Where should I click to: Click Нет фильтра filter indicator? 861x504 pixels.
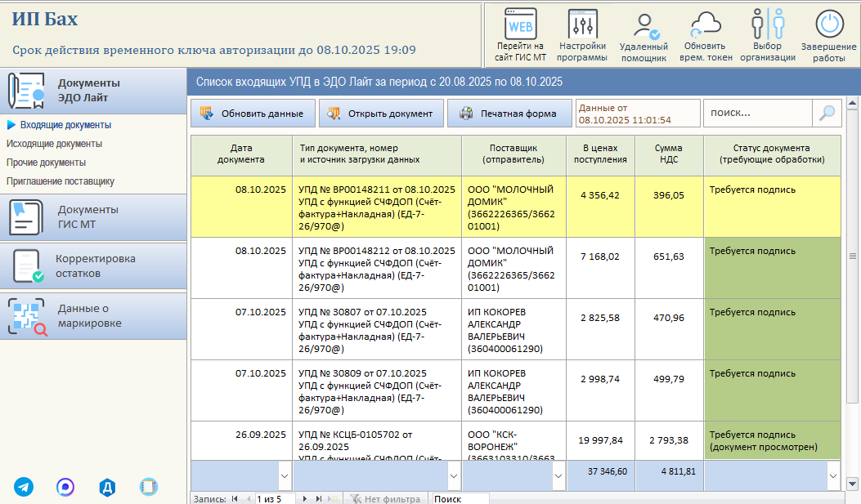click(386, 498)
